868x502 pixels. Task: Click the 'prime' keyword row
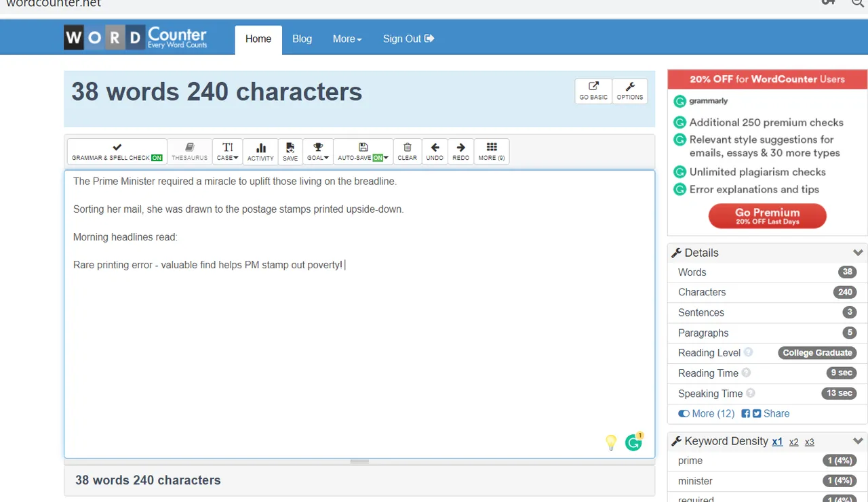click(767, 461)
